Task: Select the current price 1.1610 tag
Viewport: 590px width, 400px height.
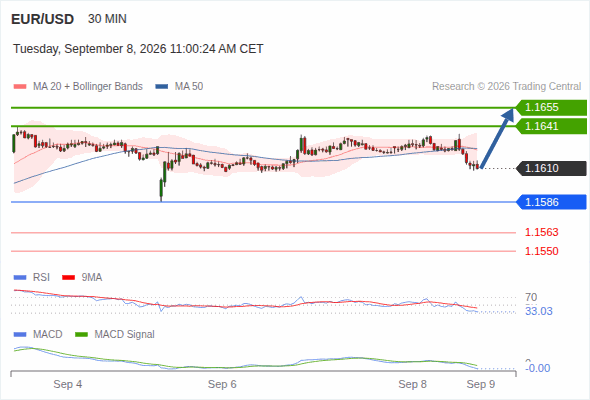Action: (551, 168)
